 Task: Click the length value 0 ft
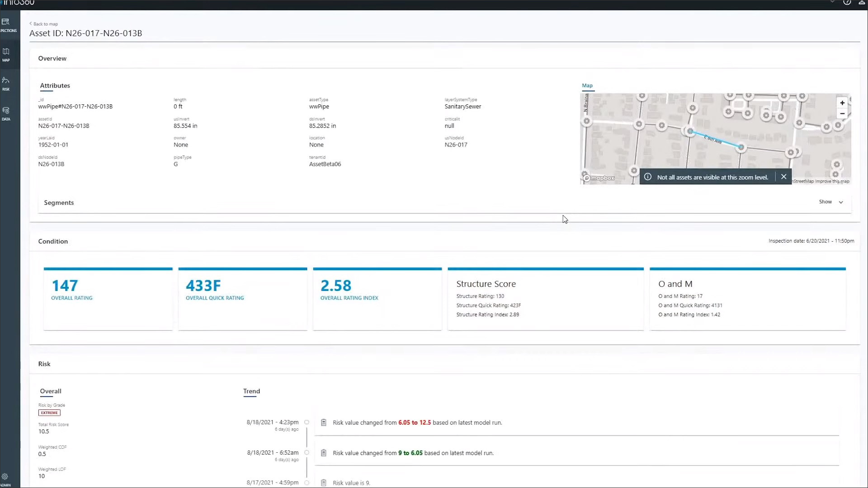point(178,107)
